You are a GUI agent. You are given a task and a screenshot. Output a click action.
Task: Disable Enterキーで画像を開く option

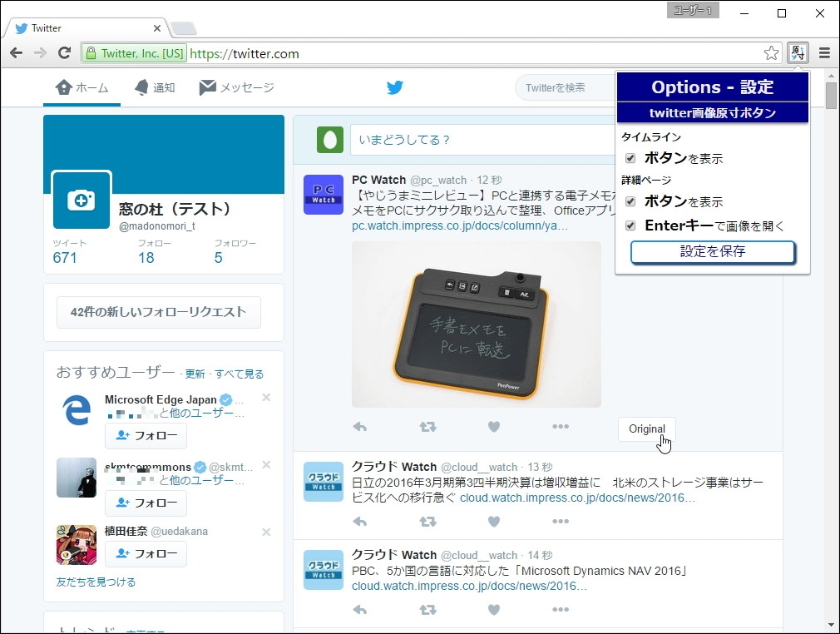(630, 223)
